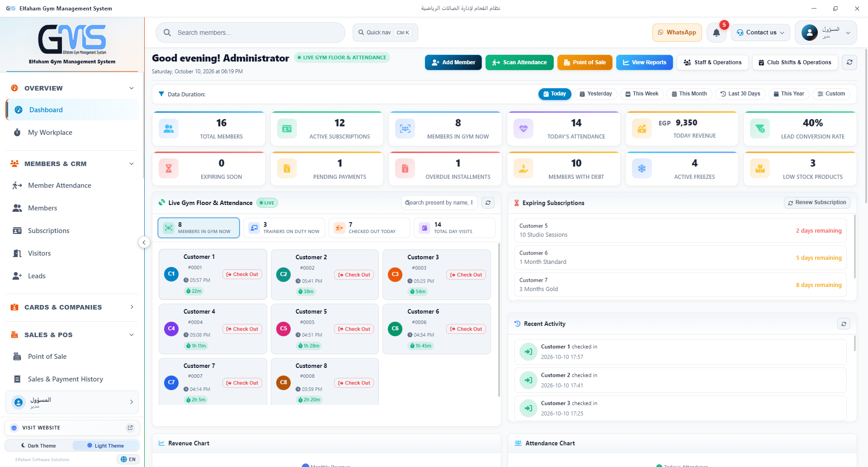This screenshot has height=467, width=868.
Task: Open the Contact us dropdown
Action: (760, 33)
